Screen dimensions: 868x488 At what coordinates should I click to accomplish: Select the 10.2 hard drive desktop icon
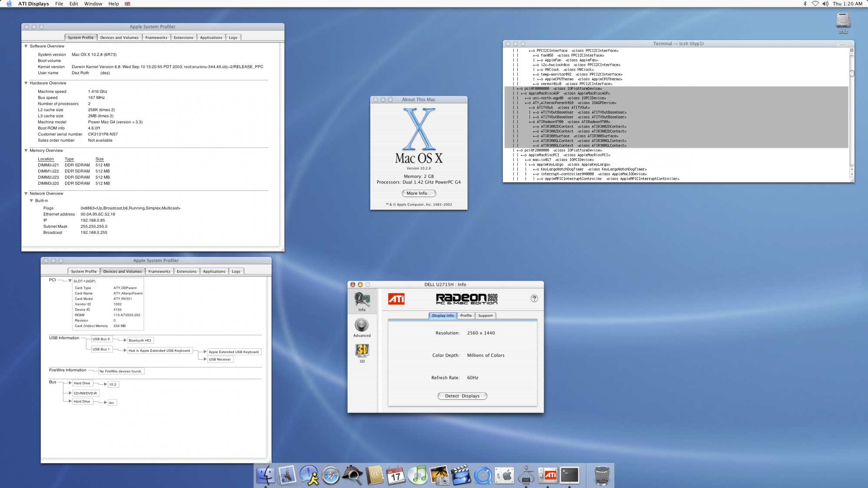843,23
